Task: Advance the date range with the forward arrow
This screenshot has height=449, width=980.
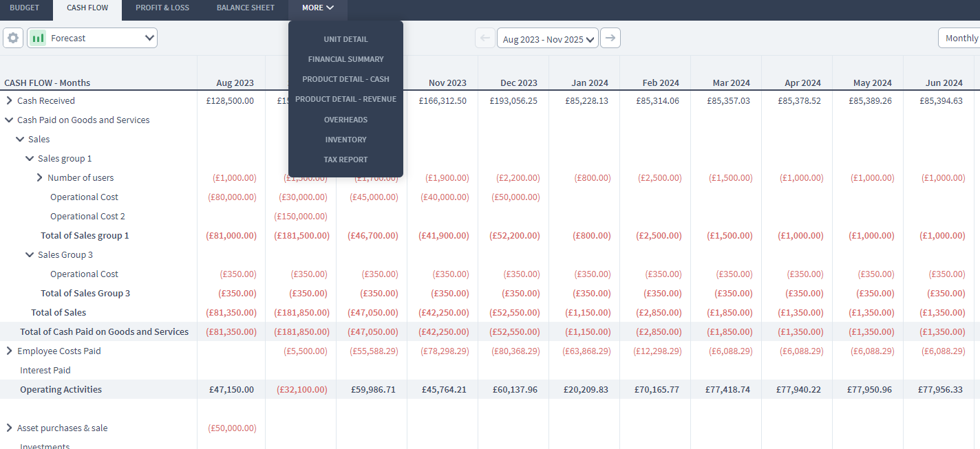Action: [610, 39]
